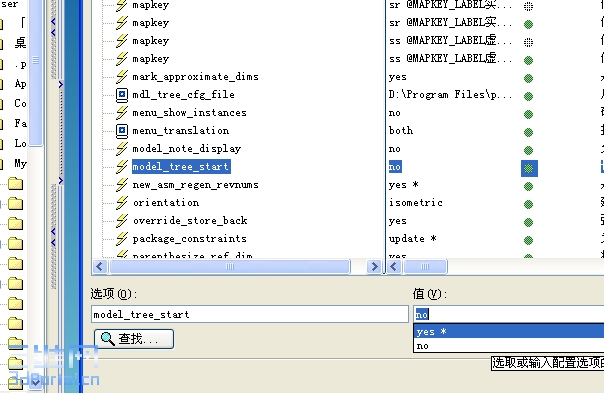Click the right arrow of the options list scrollbar
The height and width of the screenshot is (395, 604).
click(x=374, y=267)
